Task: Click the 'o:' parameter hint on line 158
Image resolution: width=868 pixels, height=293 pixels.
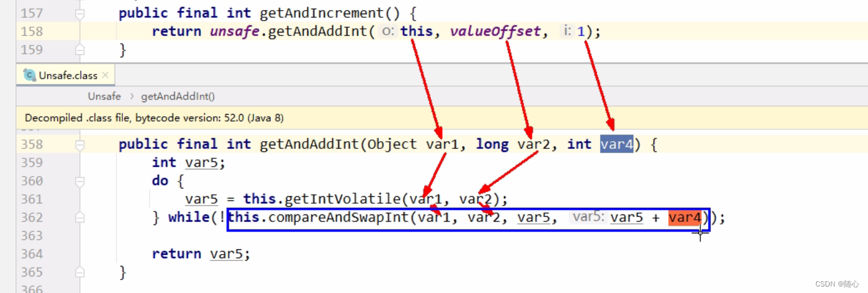Action: (x=388, y=31)
